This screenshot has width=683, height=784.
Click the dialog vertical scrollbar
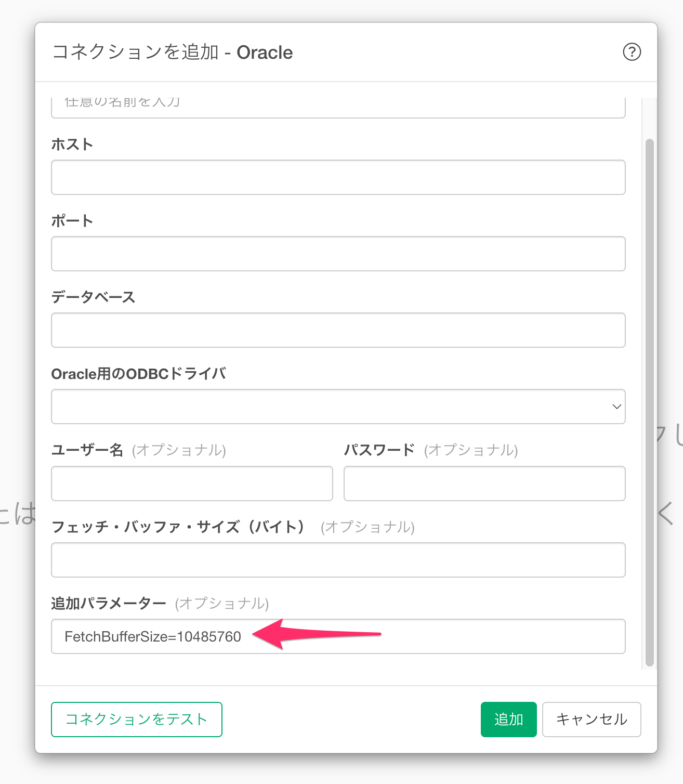point(649,402)
